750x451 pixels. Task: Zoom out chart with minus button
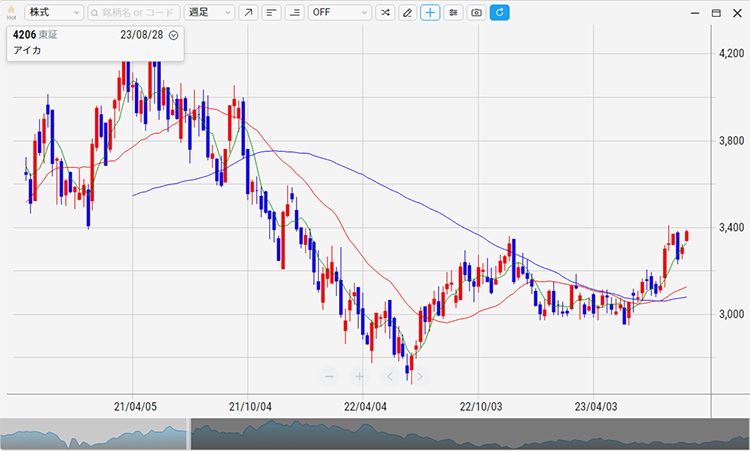329,377
